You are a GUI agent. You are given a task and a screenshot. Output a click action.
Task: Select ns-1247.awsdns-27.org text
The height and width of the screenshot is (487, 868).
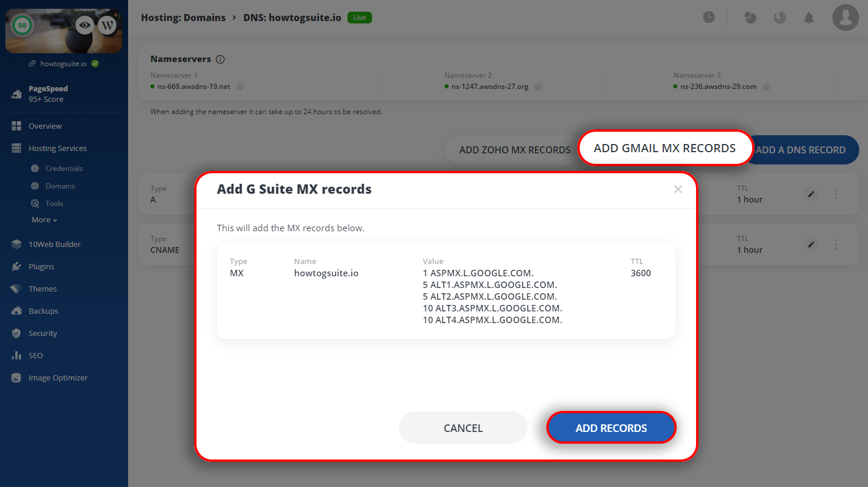490,87
